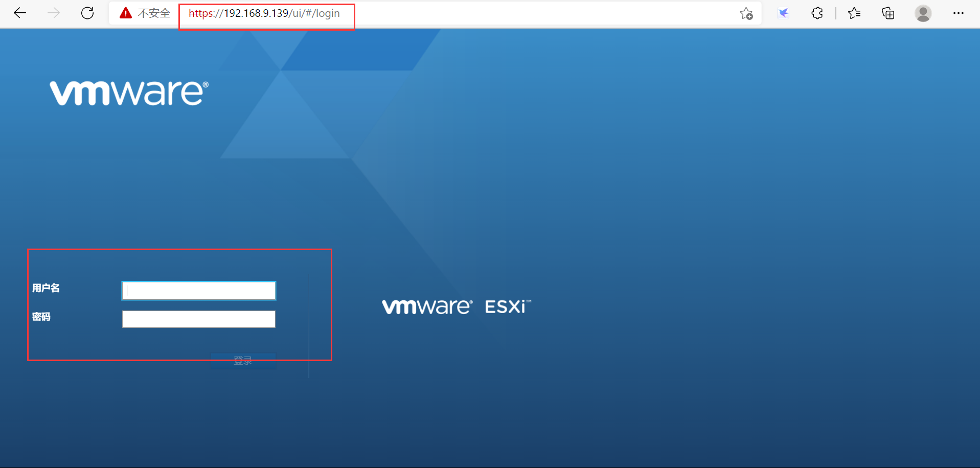Open the favorites list icon
The image size is (980, 468).
pos(854,13)
